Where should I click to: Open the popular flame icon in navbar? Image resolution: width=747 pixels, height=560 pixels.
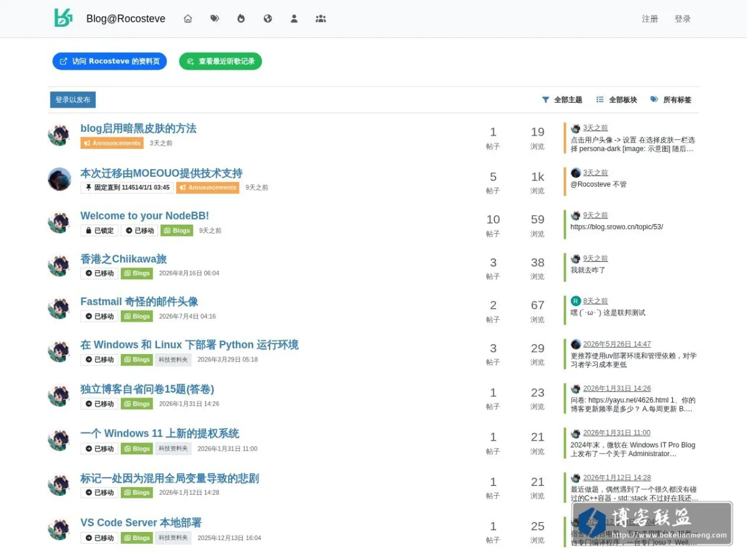tap(241, 19)
